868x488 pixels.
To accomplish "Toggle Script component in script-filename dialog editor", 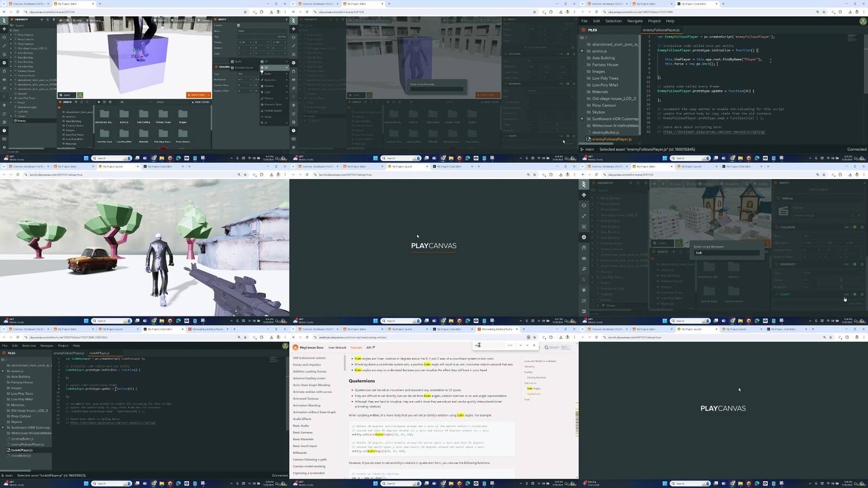I will (855, 294).
